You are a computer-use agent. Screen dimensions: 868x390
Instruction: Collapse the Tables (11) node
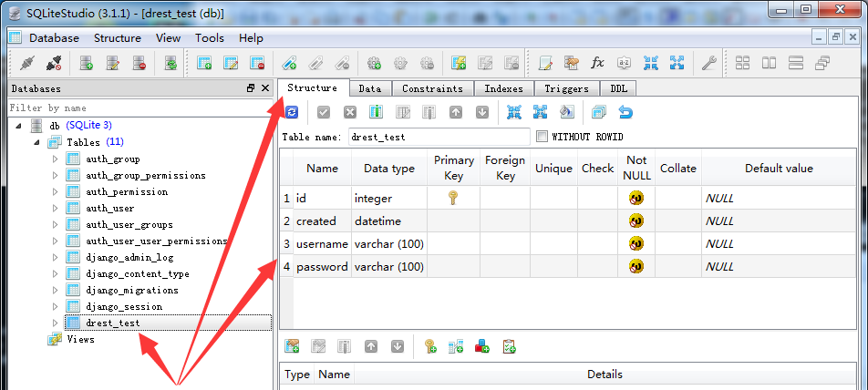coord(36,142)
